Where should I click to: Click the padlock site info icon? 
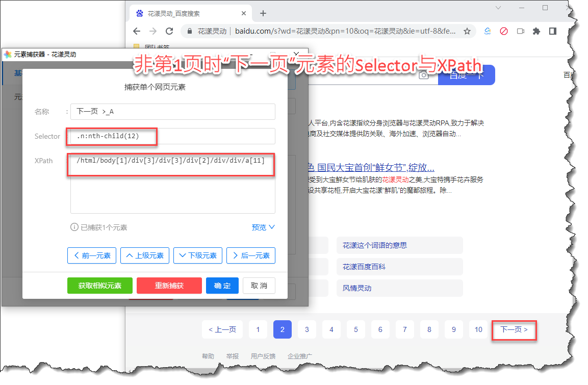click(190, 31)
